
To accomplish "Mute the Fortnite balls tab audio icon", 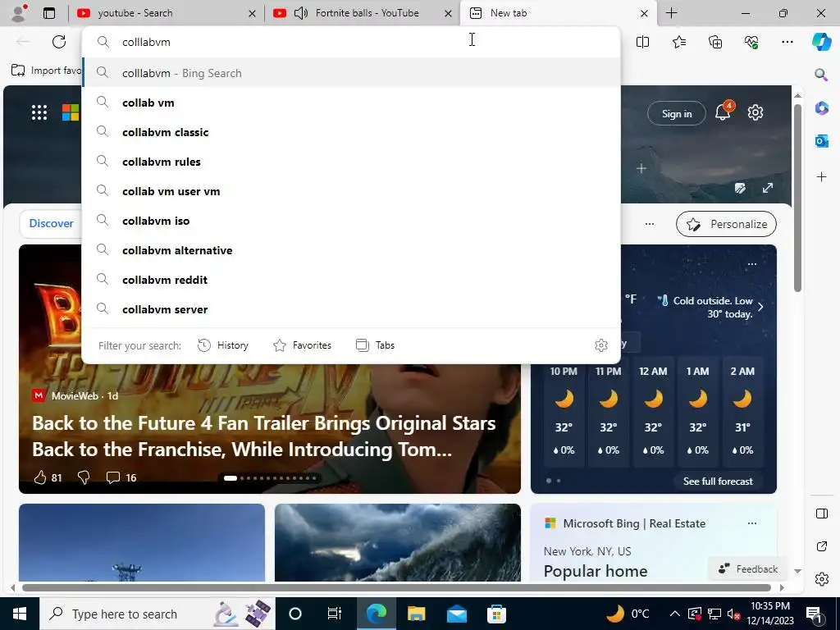I will click(301, 13).
